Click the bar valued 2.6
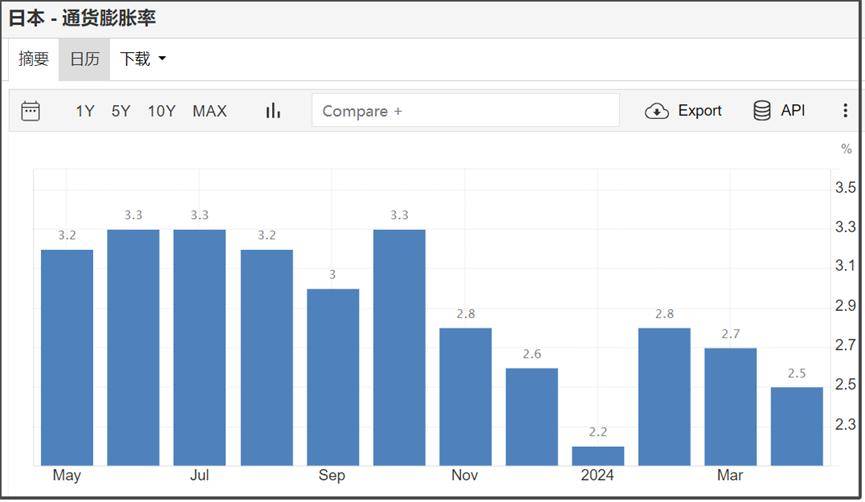This screenshot has height=502, width=865. tap(532, 416)
